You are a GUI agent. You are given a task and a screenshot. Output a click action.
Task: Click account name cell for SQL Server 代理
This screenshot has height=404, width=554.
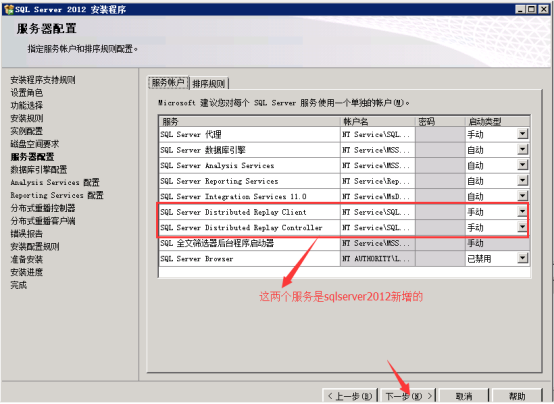pos(378,134)
